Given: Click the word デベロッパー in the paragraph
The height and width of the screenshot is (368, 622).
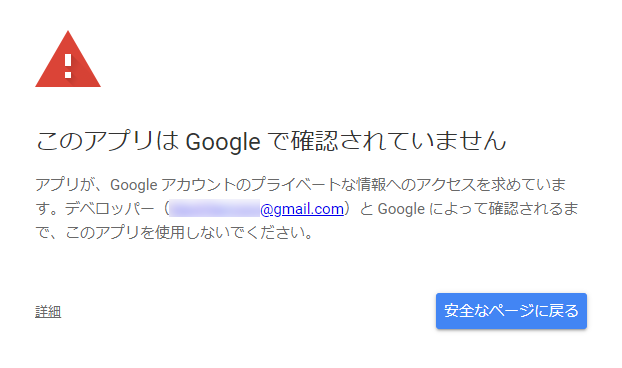Looking at the screenshot, I should (x=109, y=209).
